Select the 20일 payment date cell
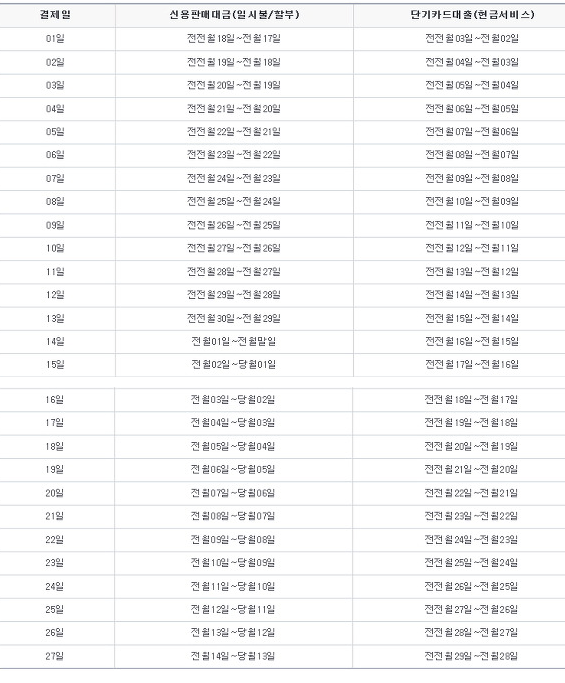 pos(54,493)
